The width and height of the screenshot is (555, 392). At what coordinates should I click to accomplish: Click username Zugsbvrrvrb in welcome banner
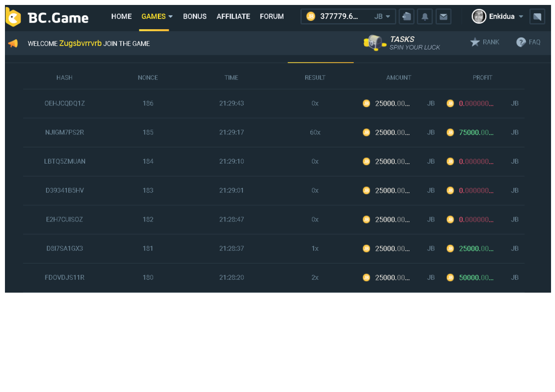[80, 44]
